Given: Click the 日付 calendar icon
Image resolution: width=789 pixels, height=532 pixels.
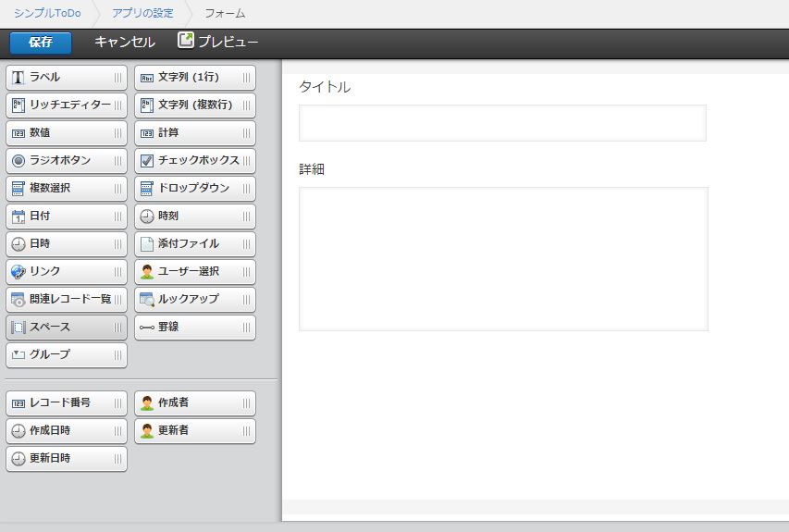Looking at the screenshot, I should point(18,217).
